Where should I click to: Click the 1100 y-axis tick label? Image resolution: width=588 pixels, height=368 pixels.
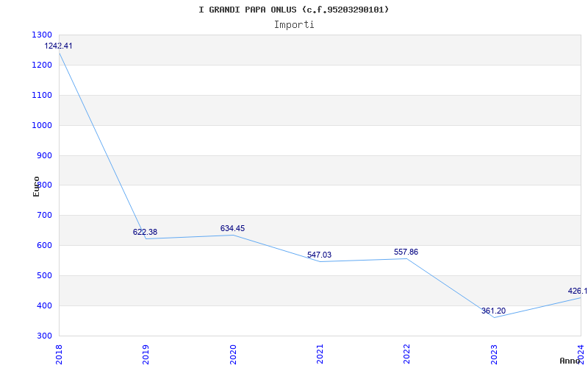[x=42, y=96]
